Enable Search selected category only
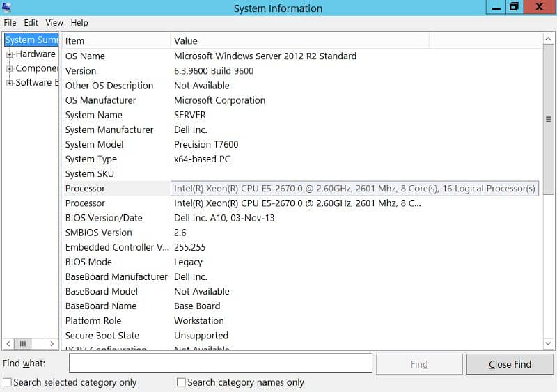The width and height of the screenshot is (557, 392). (7, 382)
